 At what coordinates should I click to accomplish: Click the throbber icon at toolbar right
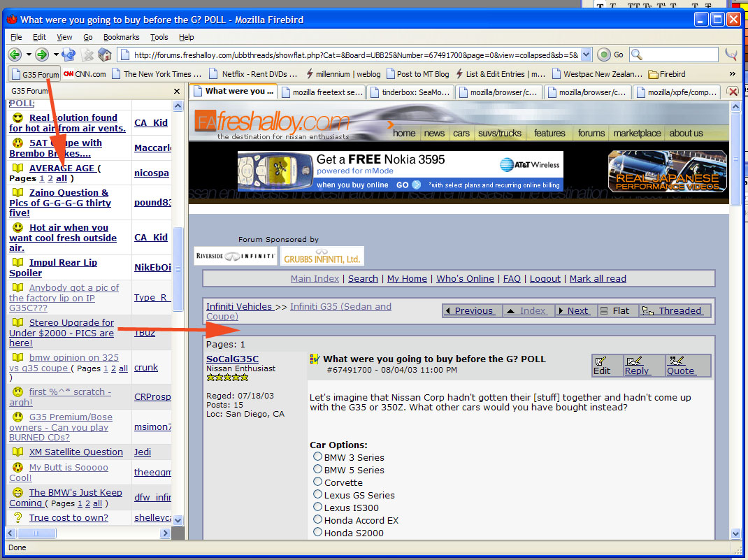pyautogui.click(x=731, y=55)
